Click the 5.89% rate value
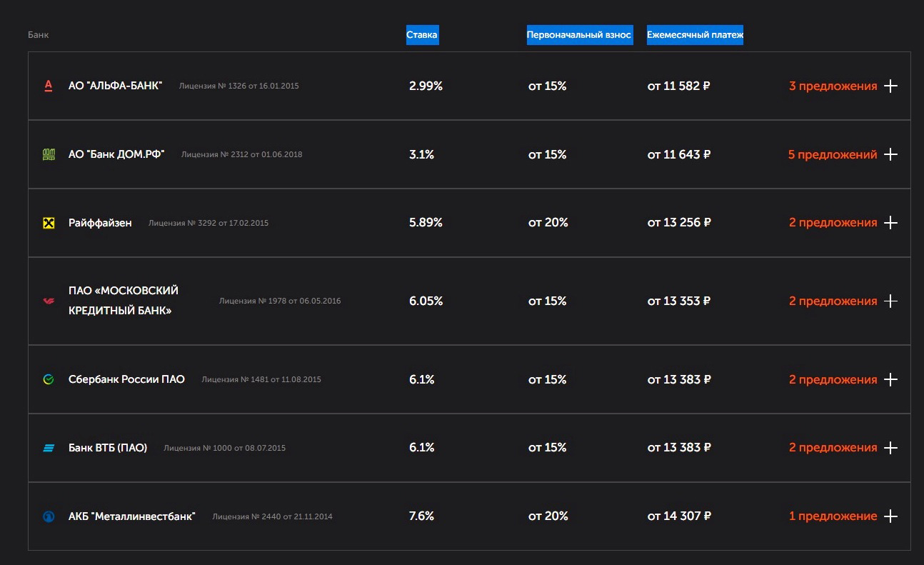 click(x=426, y=223)
